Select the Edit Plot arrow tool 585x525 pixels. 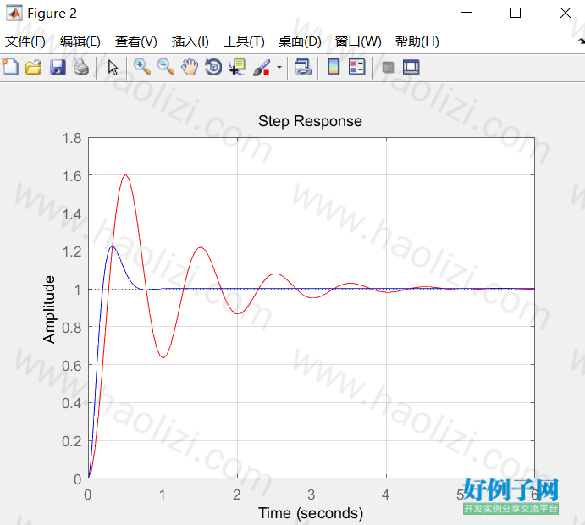click(x=112, y=68)
